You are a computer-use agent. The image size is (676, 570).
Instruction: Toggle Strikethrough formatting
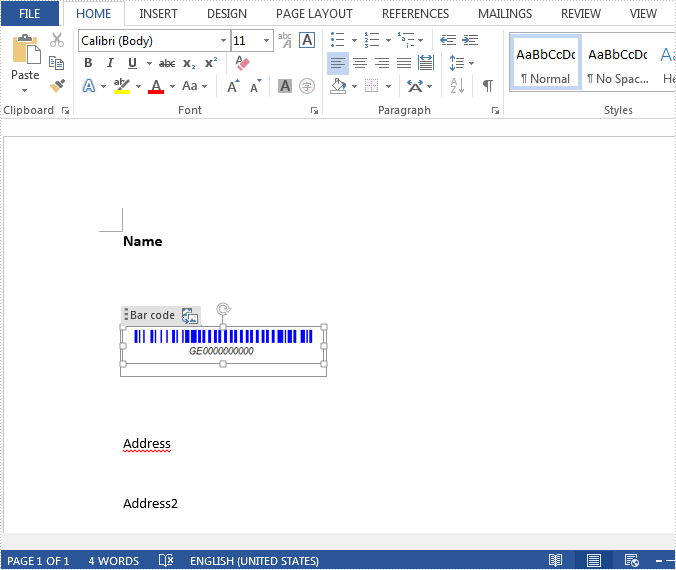[x=167, y=63]
